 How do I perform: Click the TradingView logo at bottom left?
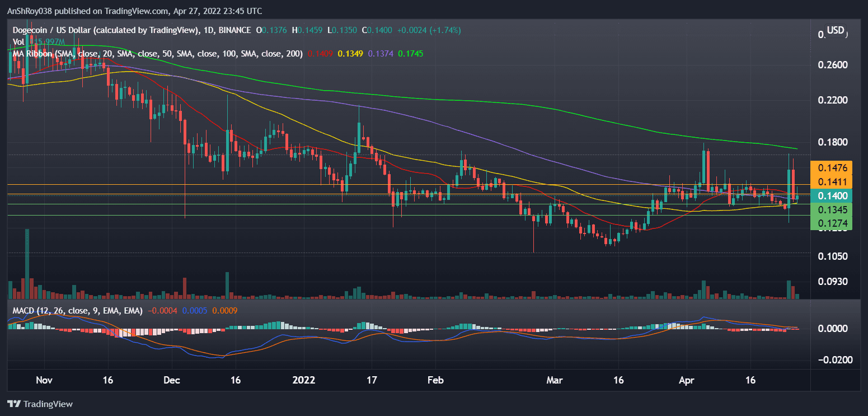click(x=39, y=404)
